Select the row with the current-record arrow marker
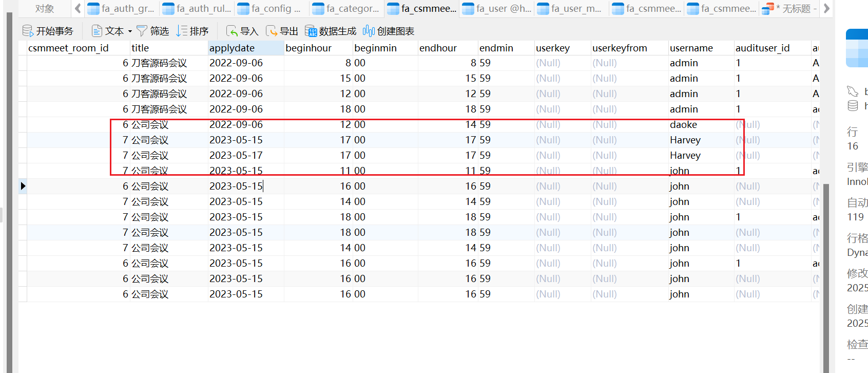Screen dimensions: 868x373 coord(23,186)
